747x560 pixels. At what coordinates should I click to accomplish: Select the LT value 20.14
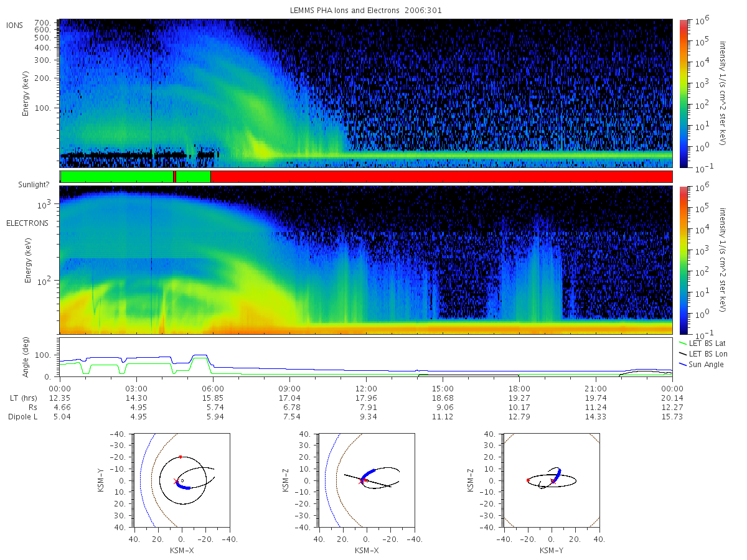672,398
